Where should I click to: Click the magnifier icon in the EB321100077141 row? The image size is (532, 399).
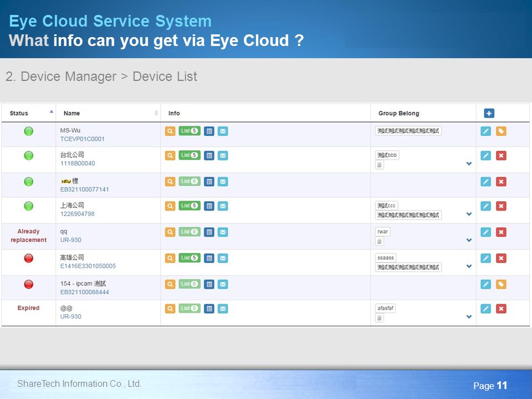pyautogui.click(x=170, y=182)
